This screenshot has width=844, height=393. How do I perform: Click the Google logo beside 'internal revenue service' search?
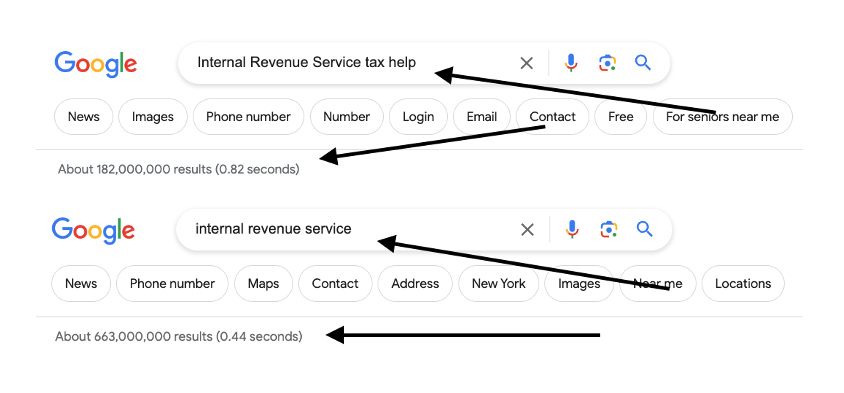pyautogui.click(x=93, y=231)
